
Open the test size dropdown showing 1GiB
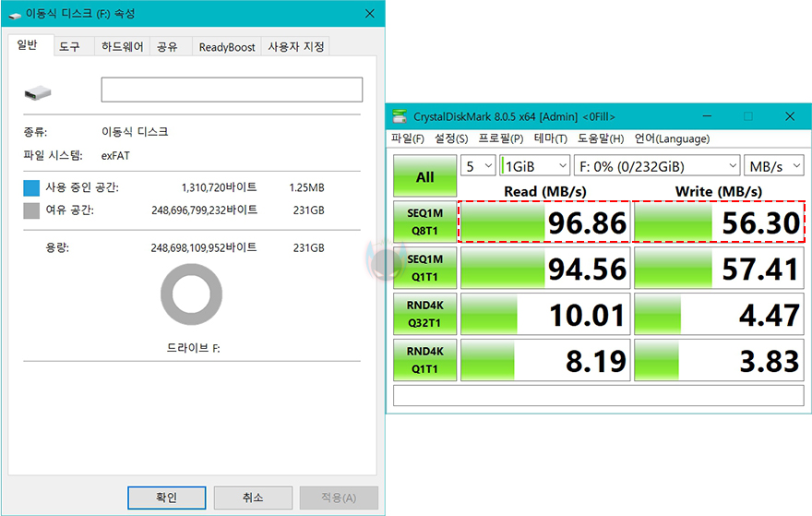coord(535,166)
